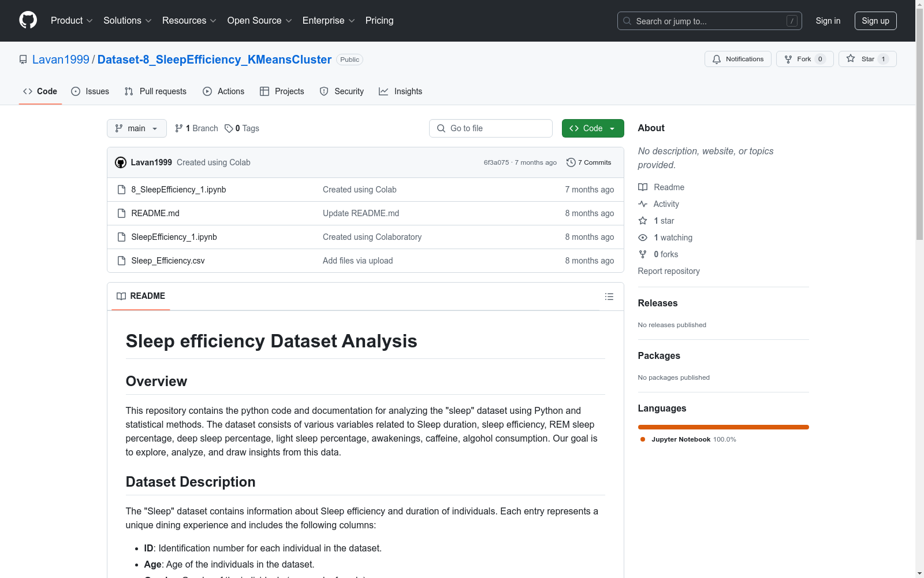Open the Solutions navigation menu
This screenshot has width=924, height=578.
(x=127, y=20)
